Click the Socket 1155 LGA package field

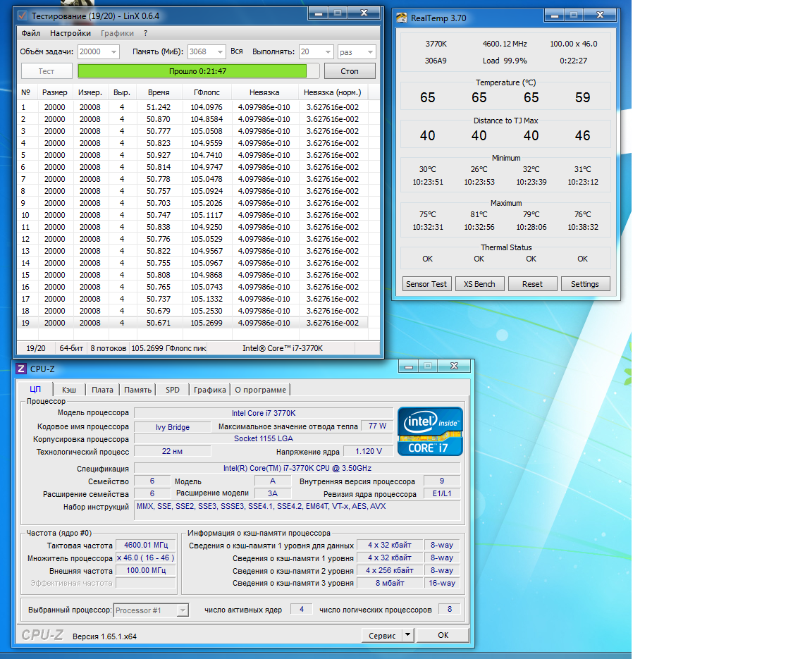[x=264, y=438]
